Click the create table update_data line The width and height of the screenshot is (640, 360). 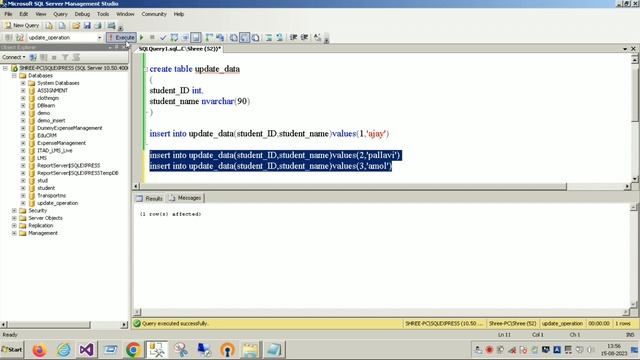pos(195,69)
